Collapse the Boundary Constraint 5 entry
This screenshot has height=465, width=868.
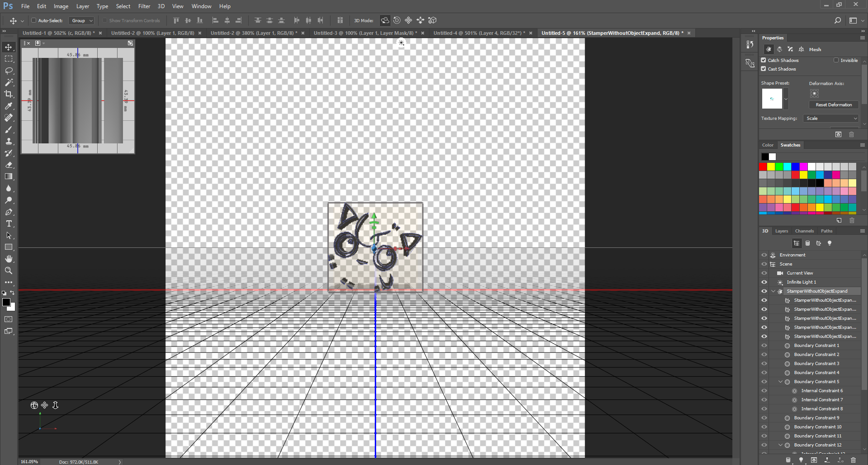[x=780, y=381]
